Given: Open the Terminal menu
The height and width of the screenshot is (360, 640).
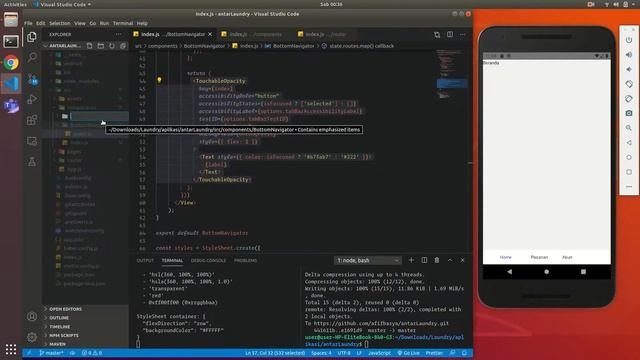Looking at the screenshot, I should [x=123, y=23].
